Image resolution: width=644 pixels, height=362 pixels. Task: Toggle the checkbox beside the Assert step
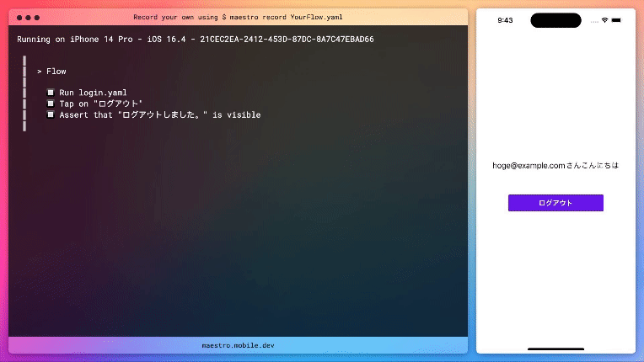click(x=51, y=114)
